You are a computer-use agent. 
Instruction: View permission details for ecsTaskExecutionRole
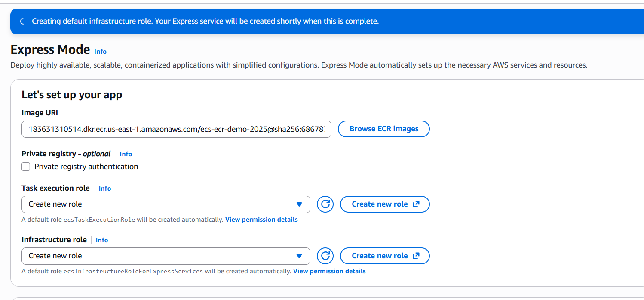tap(261, 220)
